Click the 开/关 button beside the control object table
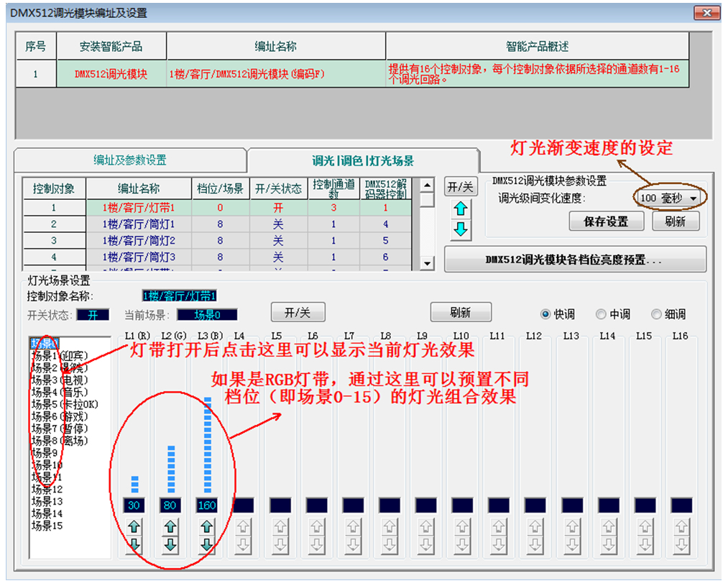 point(460,187)
